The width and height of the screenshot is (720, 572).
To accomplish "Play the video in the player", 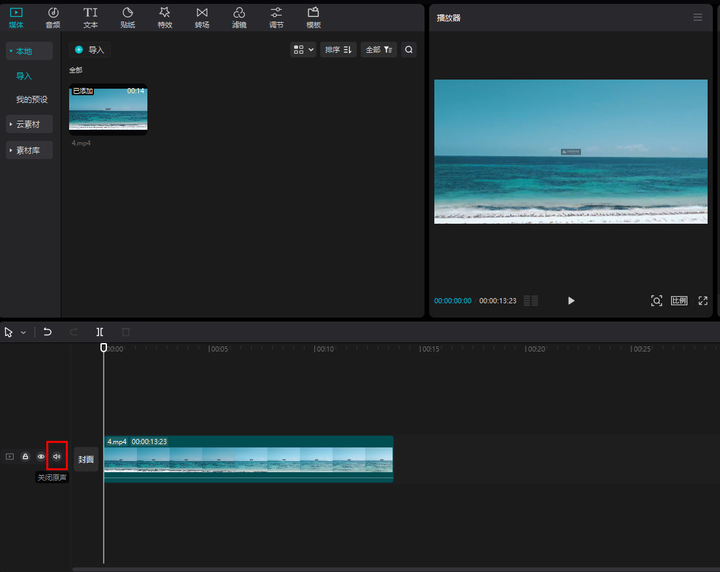I will tap(571, 301).
